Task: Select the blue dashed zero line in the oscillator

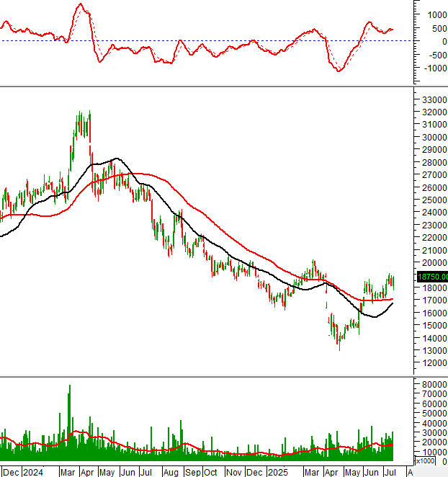Action: tap(216, 40)
